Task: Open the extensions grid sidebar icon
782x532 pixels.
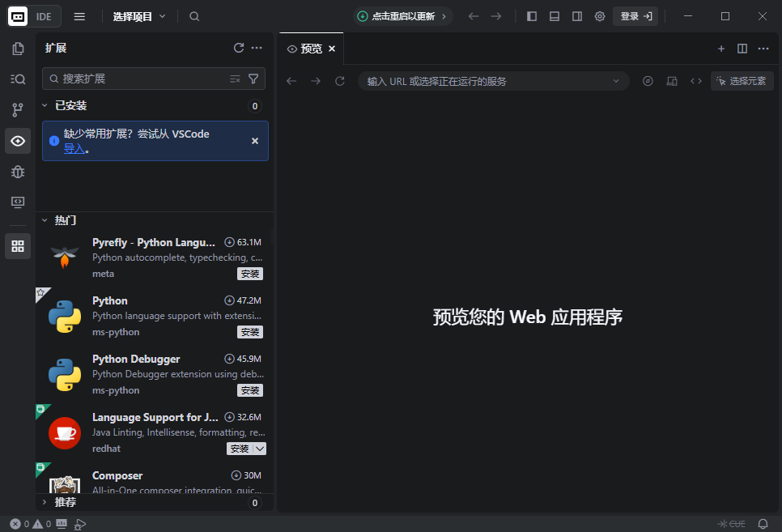Action: 18,246
